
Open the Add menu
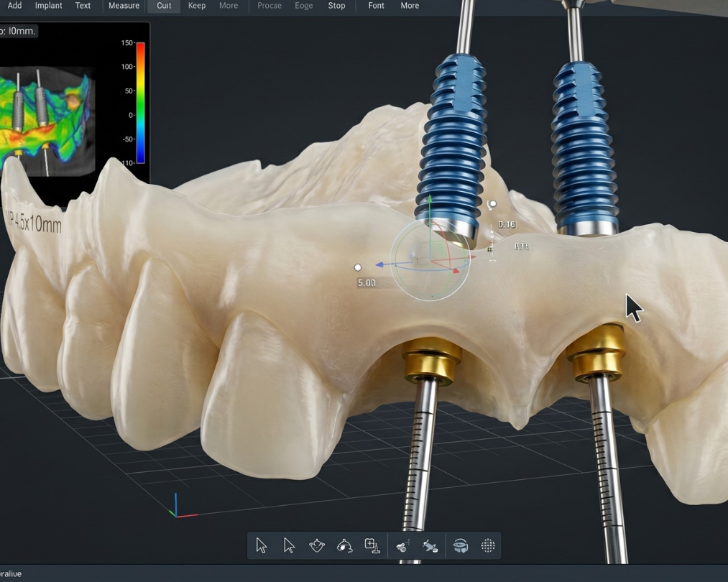point(14,6)
